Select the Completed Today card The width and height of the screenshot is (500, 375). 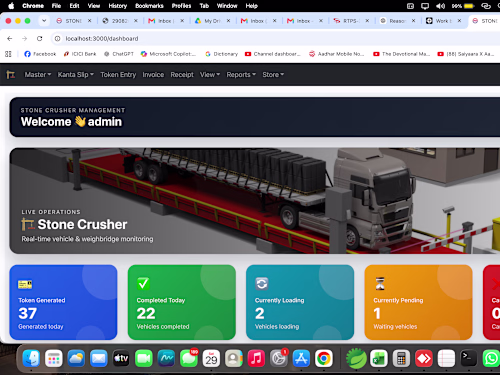182,302
